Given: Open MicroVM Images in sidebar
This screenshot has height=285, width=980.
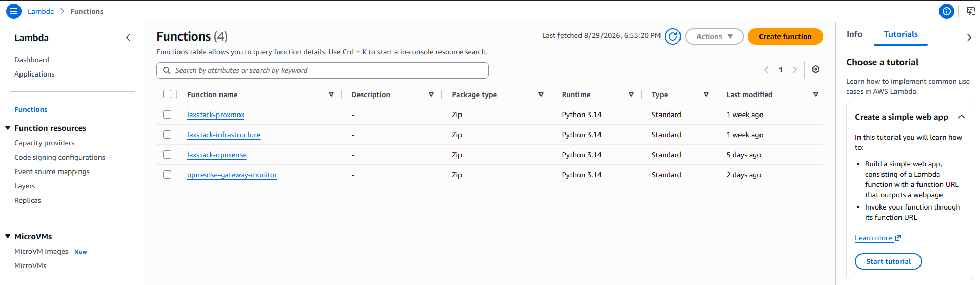Looking at the screenshot, I should 41,251.
